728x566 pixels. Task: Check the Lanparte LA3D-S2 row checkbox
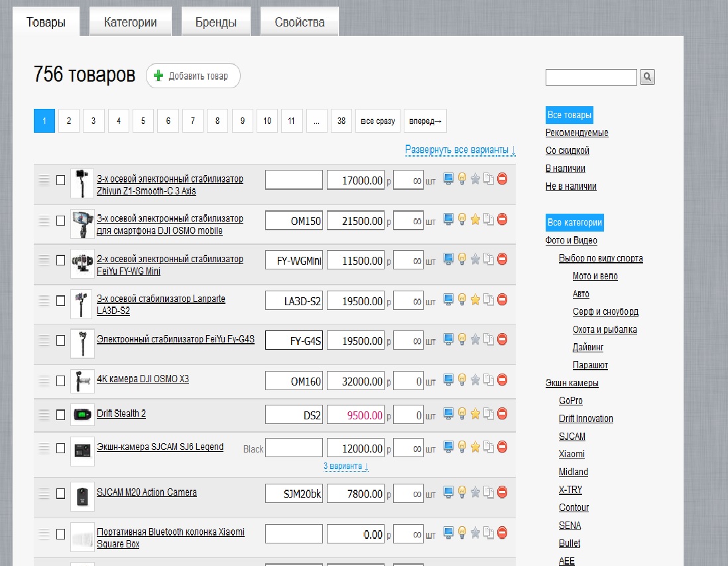[x=60, y=301]
